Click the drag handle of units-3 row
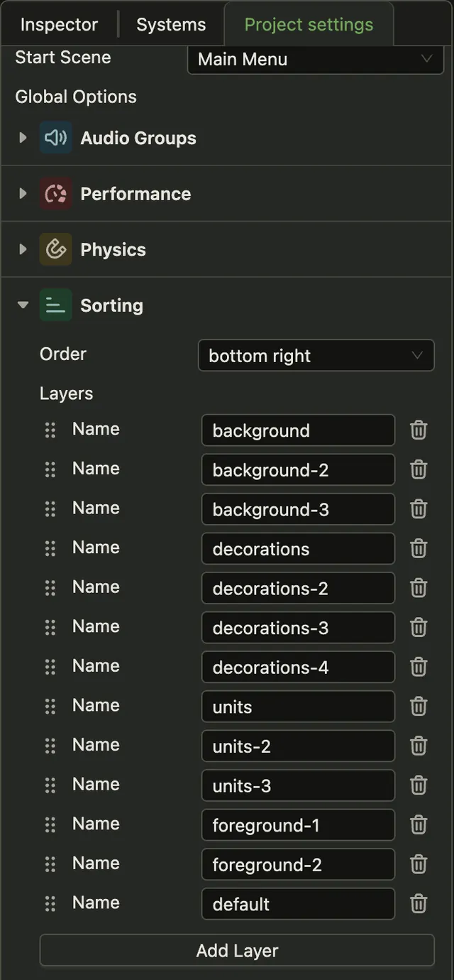This screenshot has width=454, height=980. point(50,785)
